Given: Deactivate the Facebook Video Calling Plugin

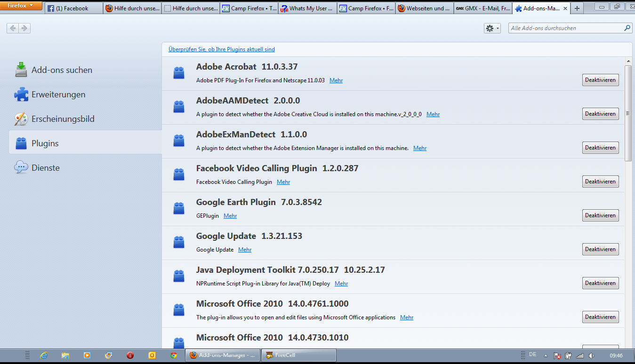Looking at the screenshot, I should (600, 182).
